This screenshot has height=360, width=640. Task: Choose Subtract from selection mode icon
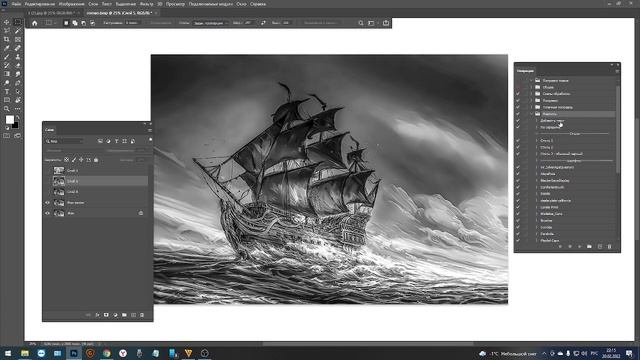tap(84, 23)
